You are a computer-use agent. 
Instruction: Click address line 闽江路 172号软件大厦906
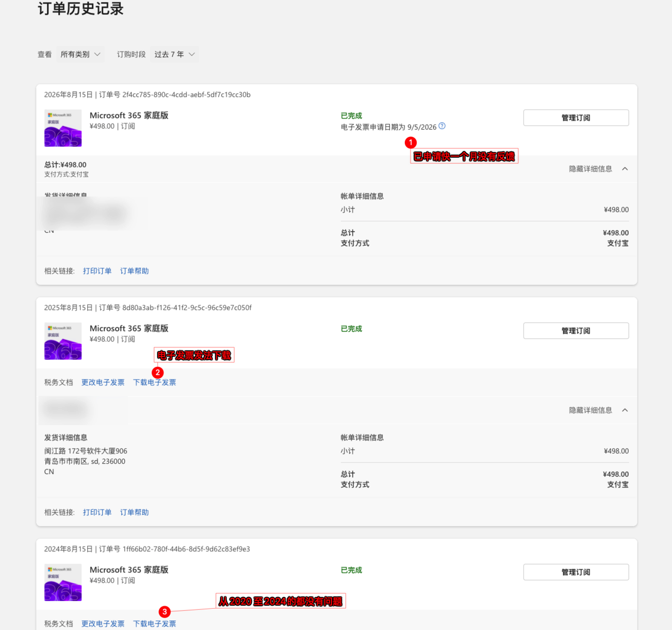[x=86, y=451]
